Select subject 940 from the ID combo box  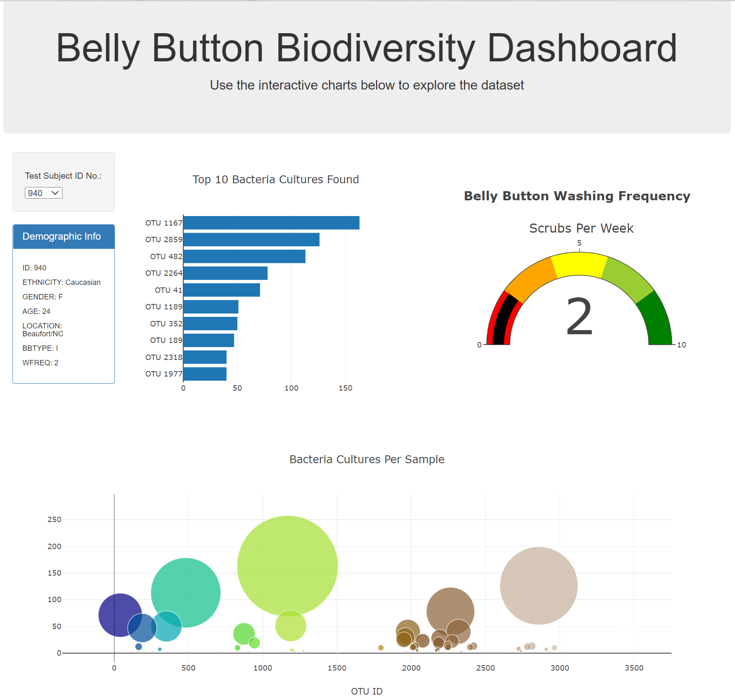[43, 193]
